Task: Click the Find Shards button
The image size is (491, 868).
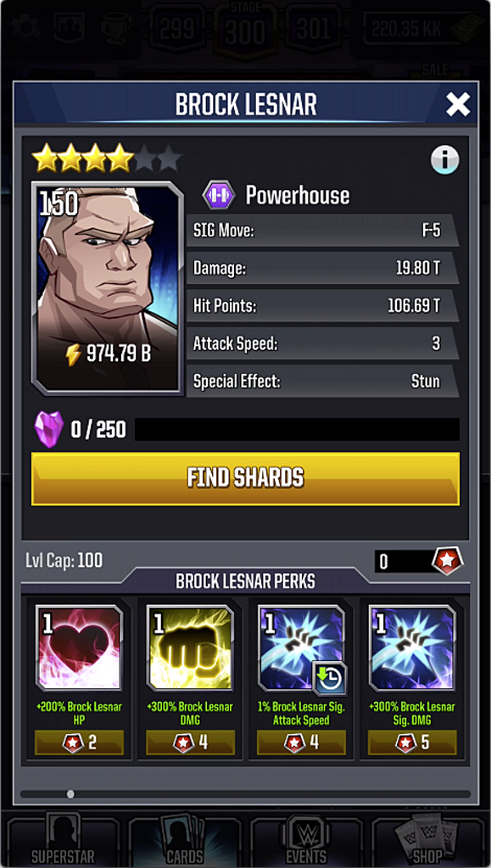Action: point(245,478)
